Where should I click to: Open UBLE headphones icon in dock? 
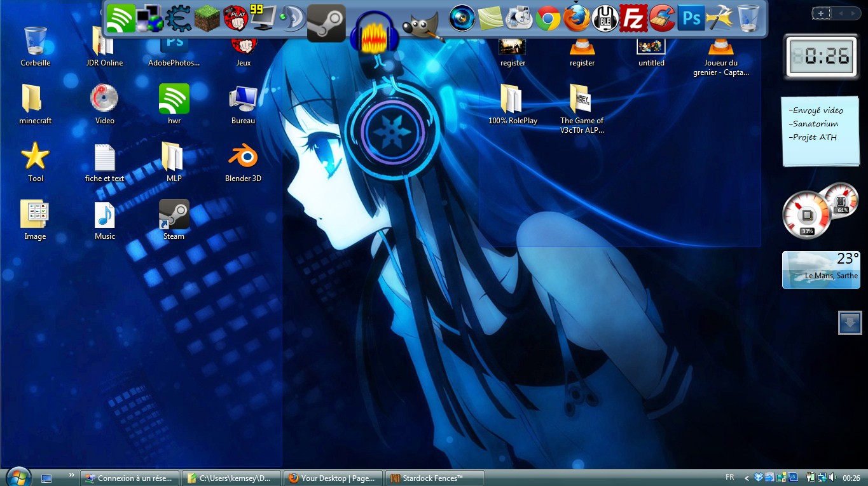pyautogui.click(x=605, y=18)
